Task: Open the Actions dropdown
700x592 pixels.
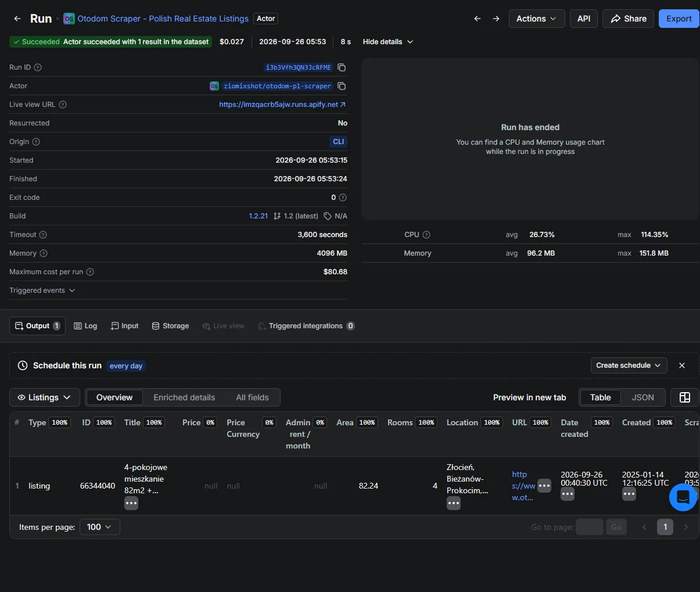Action: (x=536, y=19)
